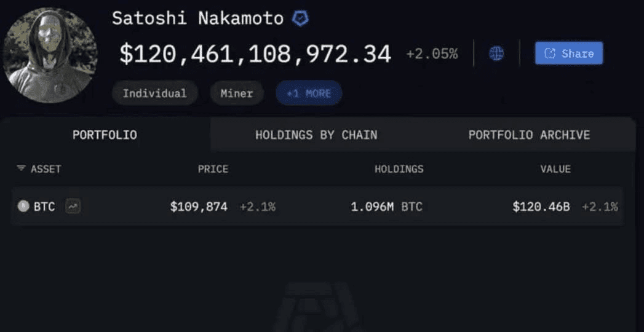Select the Miner tag
The height and width of the screenshot is (332, 644).
click(x=237, y=93)
